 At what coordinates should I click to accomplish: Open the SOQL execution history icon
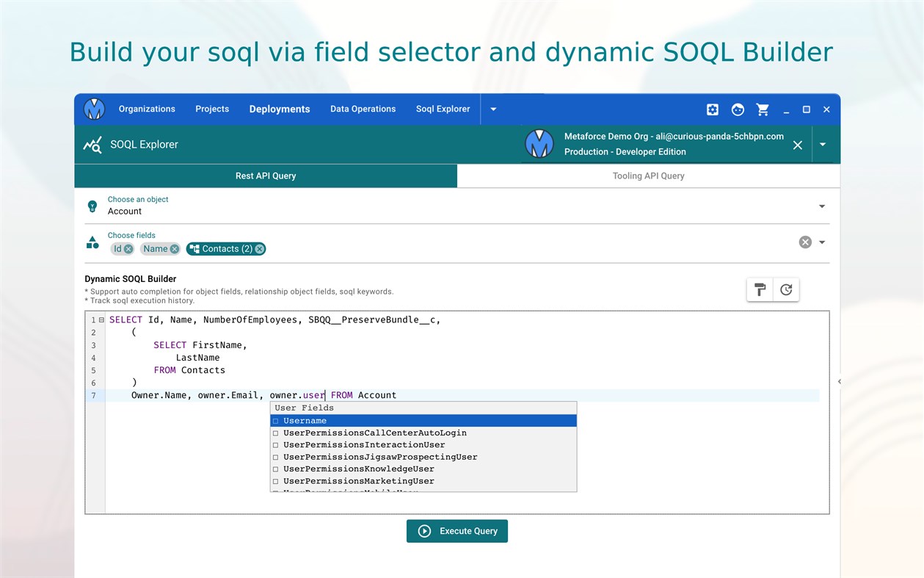(x=786, y=289)
